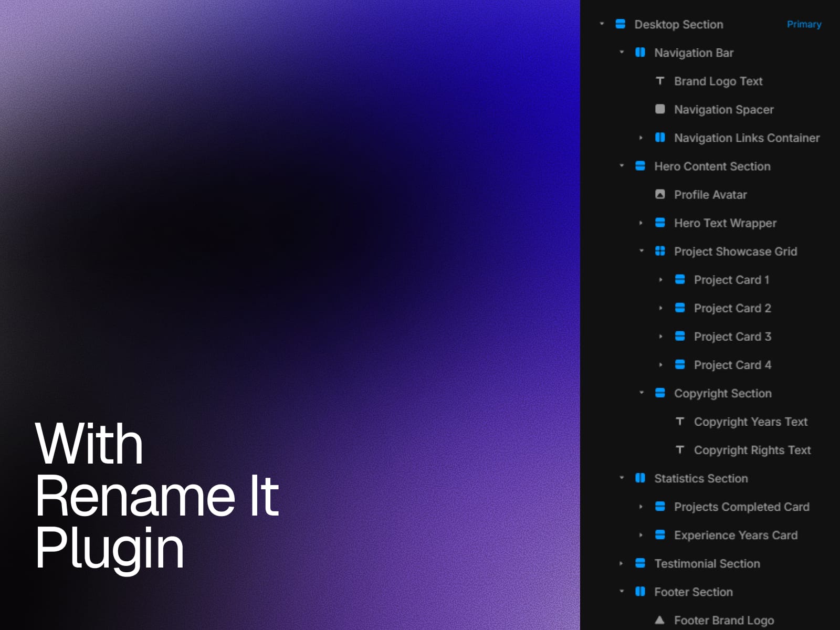Select the Hero Content Section layer
This screenshot has width=840, height=630.
(712, 166)
